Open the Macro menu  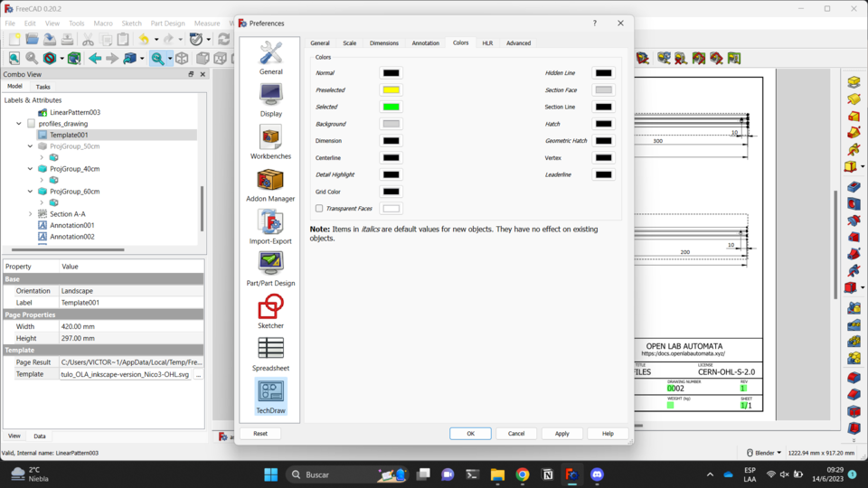[x=103, y=23]
